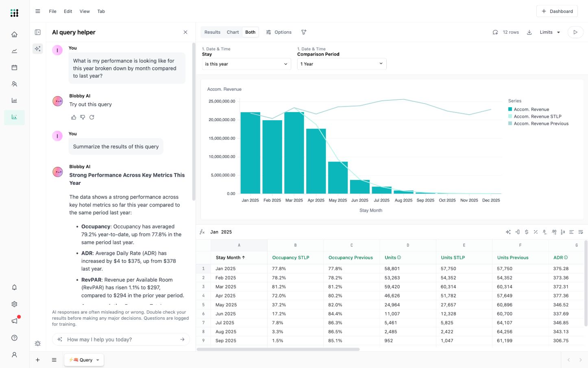Click the currency format dollar icon

coord(527,232)
